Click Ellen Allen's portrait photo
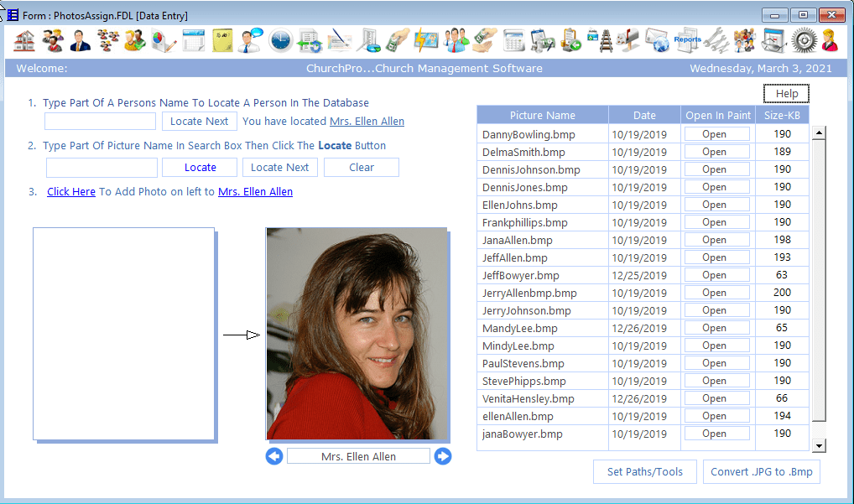This screenshot has width=854, height=504. point(357,334)
